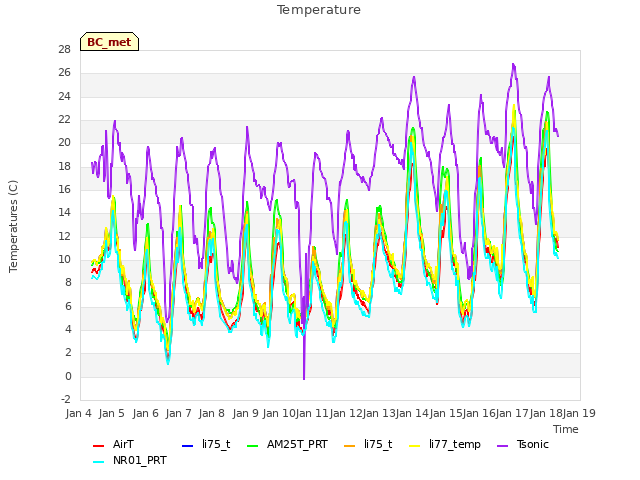Click the y-axis tick label 14
This screenshot has width=640, height=480.
(x=64, y=213)
